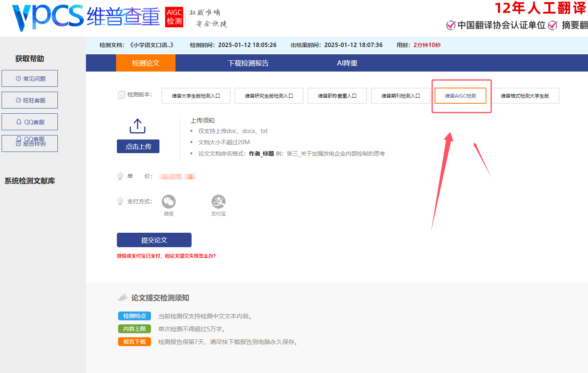Screen dimensions: 588x373
Task: Select 维普大学生版检测入口 version
Action: 196,96
